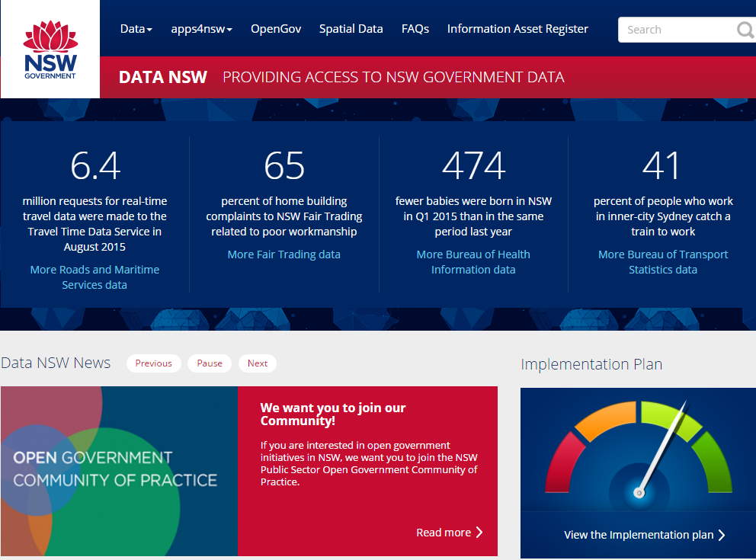Image resolution: width=756 pixels, height=560 pixels.
Task: Open More Fair Trading data link
Action: 284,254
